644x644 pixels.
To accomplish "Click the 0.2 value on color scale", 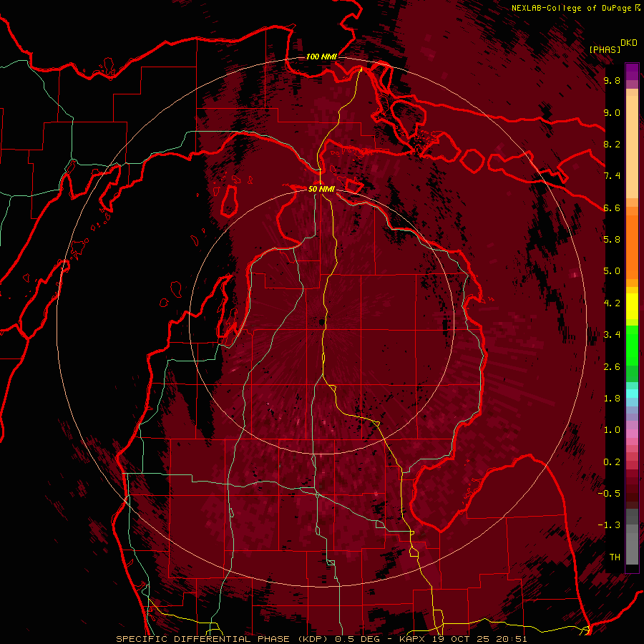I will [x=612, y=462].
